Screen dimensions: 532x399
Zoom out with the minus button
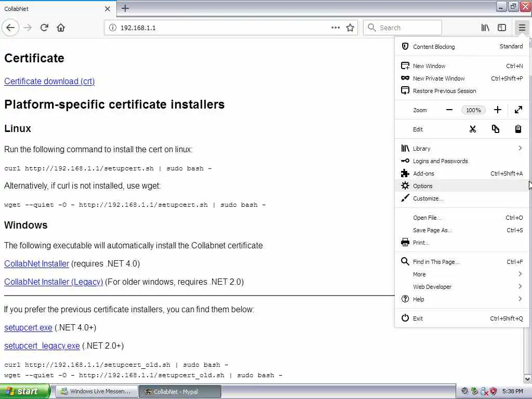click(449, 110)
